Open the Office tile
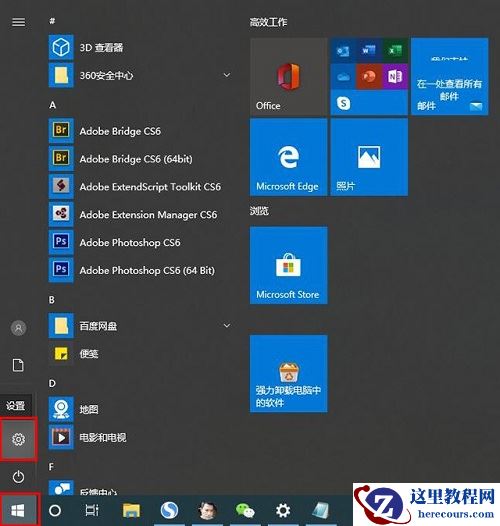Screen dimensions: 500x526 [289, 76]
